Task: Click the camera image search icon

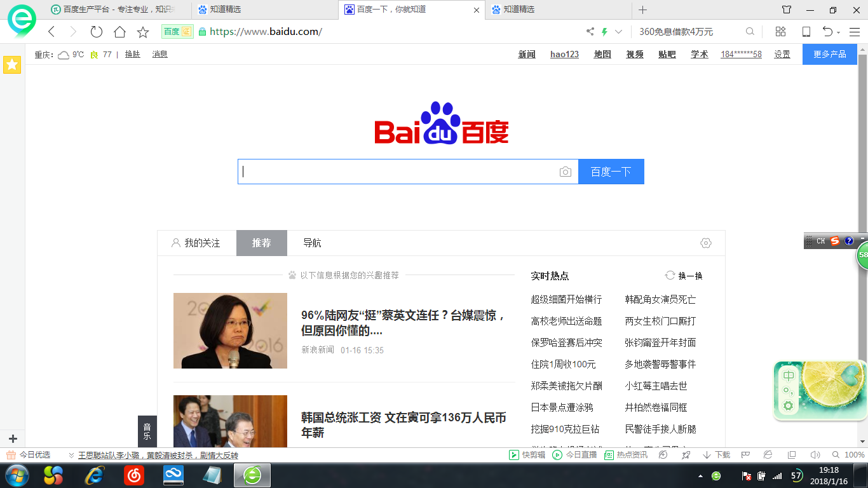Action: click(566, 172)
